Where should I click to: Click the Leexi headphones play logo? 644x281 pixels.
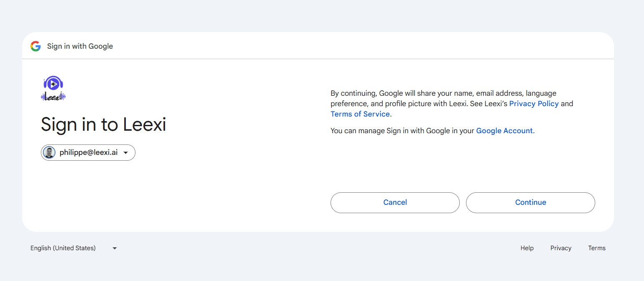53,83
